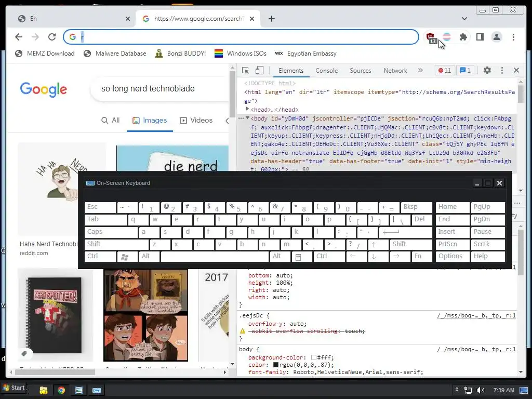
Task: Click the browser forward arrow
Action: click(35, 37)
